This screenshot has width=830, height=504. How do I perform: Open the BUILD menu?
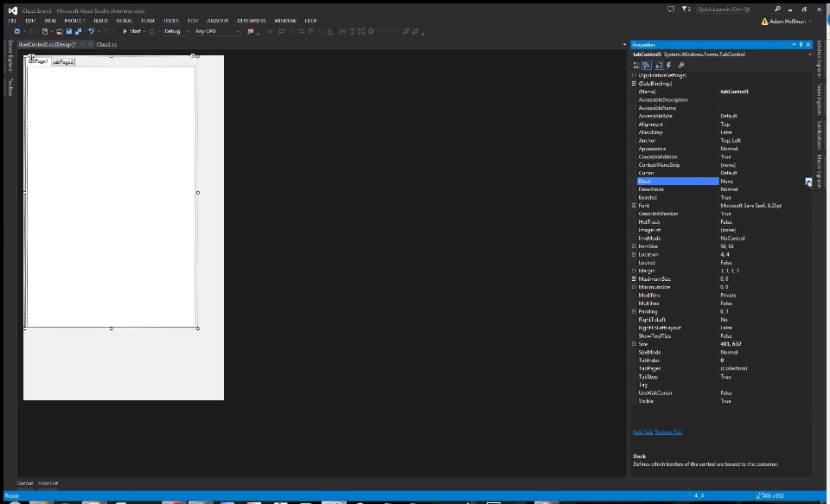[100, 21]
